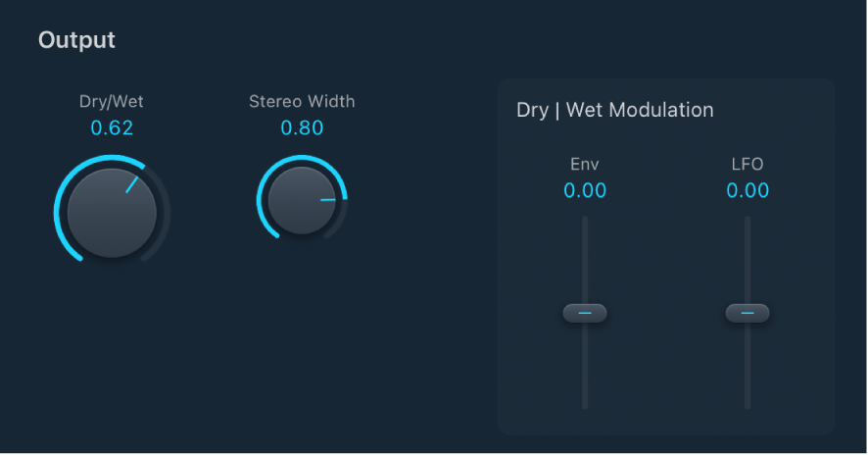Click the Dry/Wet knob
Viewport: 868px width, 455px height.
[x=111, y=212]
